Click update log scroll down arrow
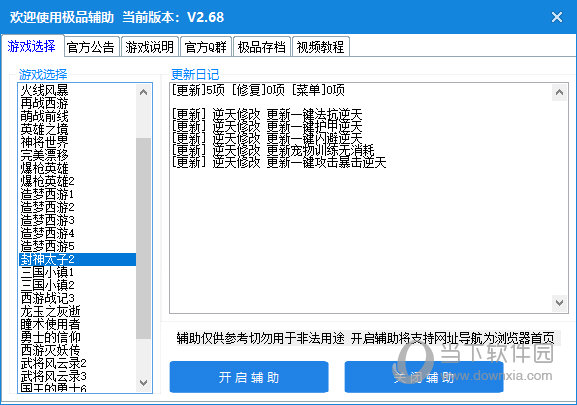The width and height of the screenshot is (577, 405). 559,303
